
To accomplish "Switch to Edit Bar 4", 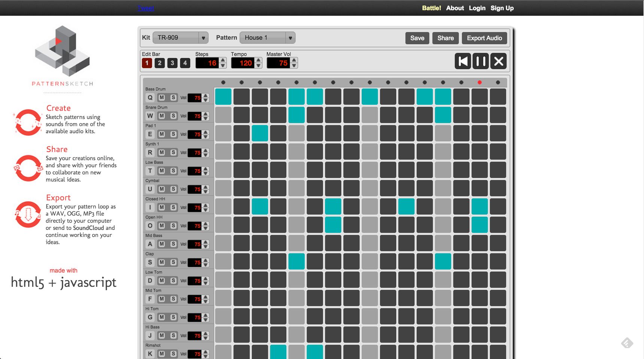I will pos(185,63).
